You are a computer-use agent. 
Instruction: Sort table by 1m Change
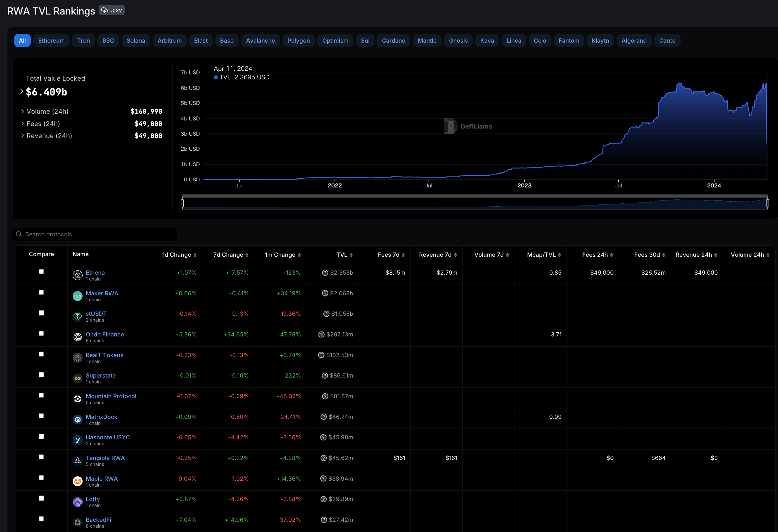pos(283,255)
